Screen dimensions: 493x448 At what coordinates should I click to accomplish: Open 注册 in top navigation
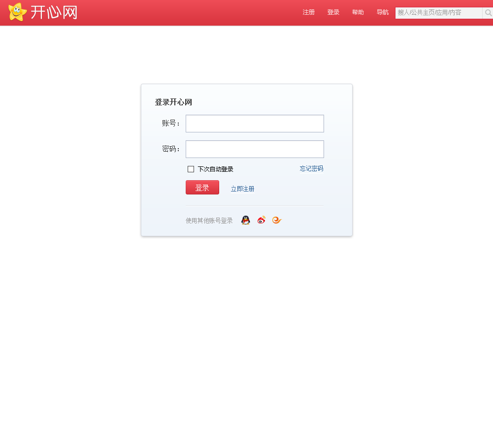click(308, 12)
